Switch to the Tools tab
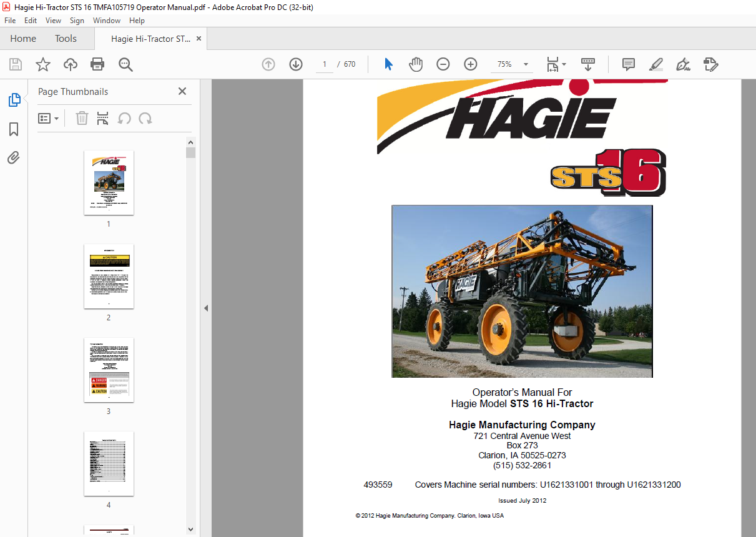The image size is (756, 537). 66,39
